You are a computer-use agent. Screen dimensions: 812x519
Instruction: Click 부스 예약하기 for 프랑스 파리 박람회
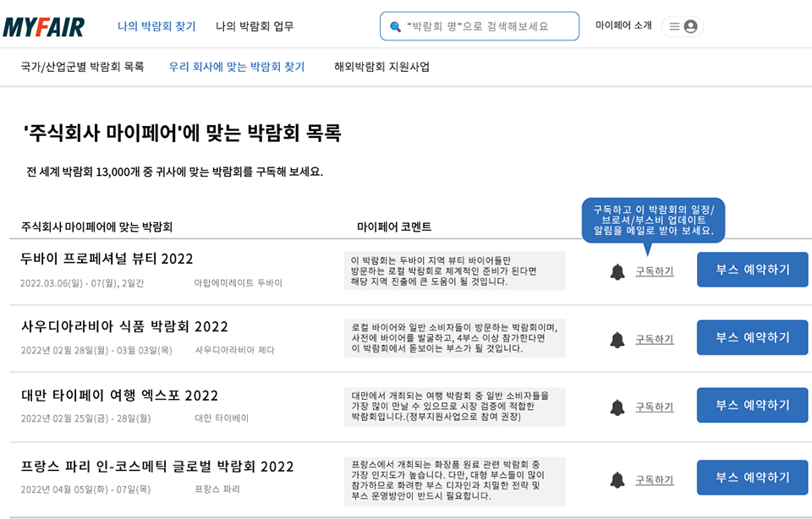click(751, 476)
